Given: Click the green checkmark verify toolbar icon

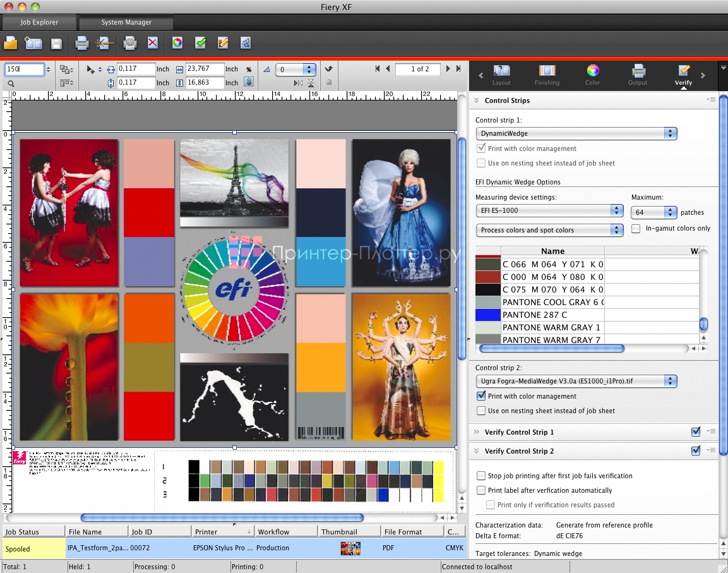Looking at the screenshot, I should coord(201,43).
